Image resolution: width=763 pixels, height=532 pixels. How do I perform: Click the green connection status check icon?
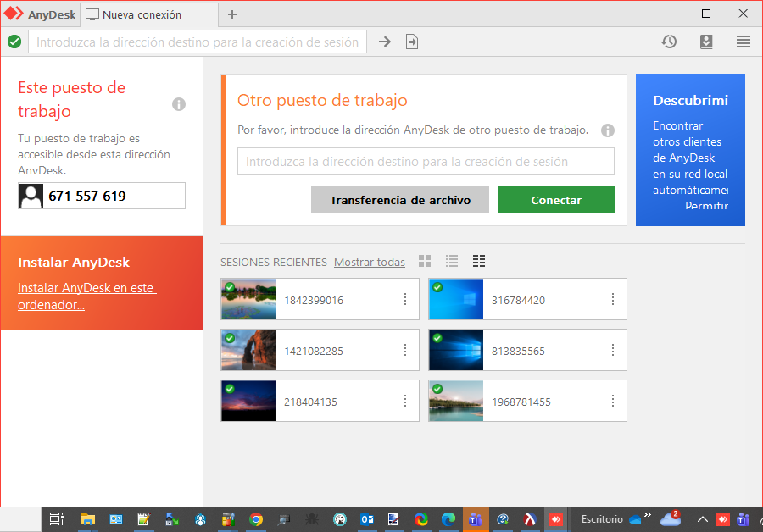14,42
